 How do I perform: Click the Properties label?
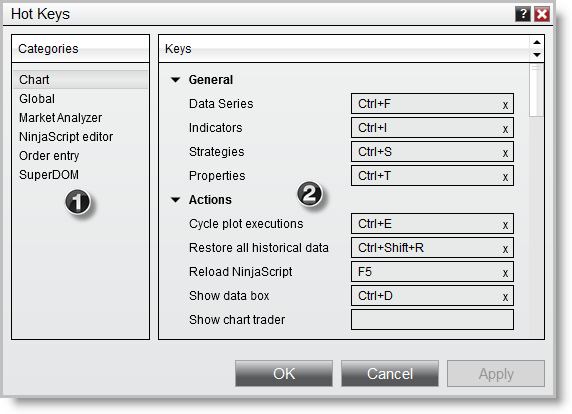point(217,176)
